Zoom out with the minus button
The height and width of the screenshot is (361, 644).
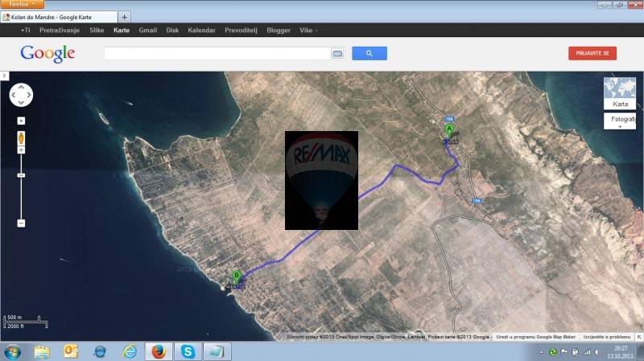22,223
